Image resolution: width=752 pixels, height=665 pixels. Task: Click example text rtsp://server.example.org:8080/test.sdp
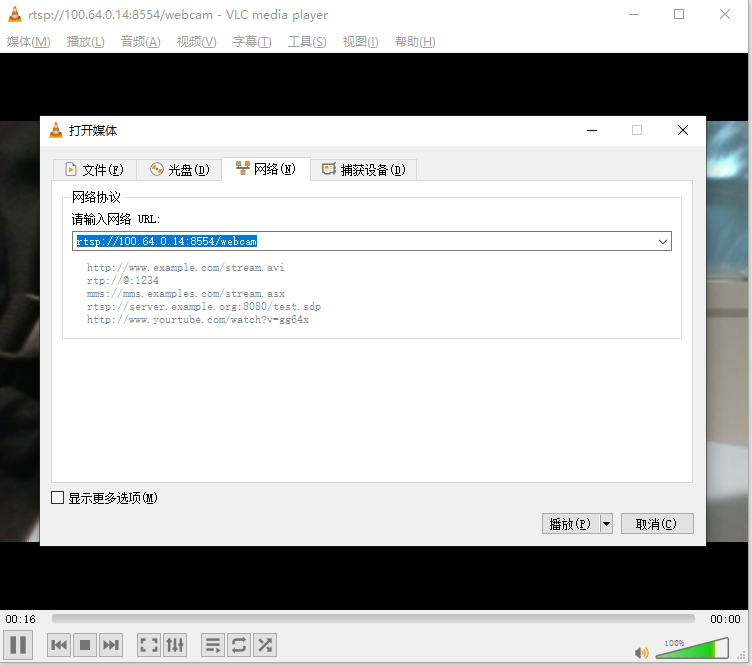point(204,306)
